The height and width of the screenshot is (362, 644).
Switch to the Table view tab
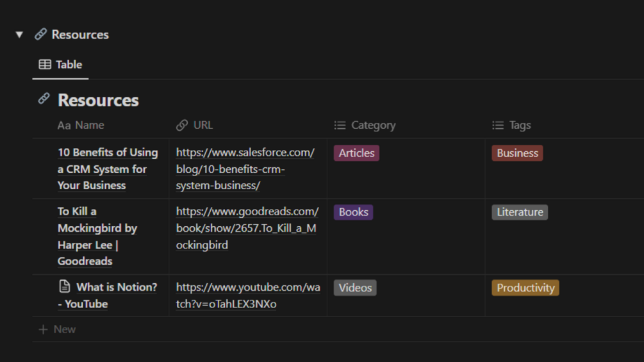61,65
